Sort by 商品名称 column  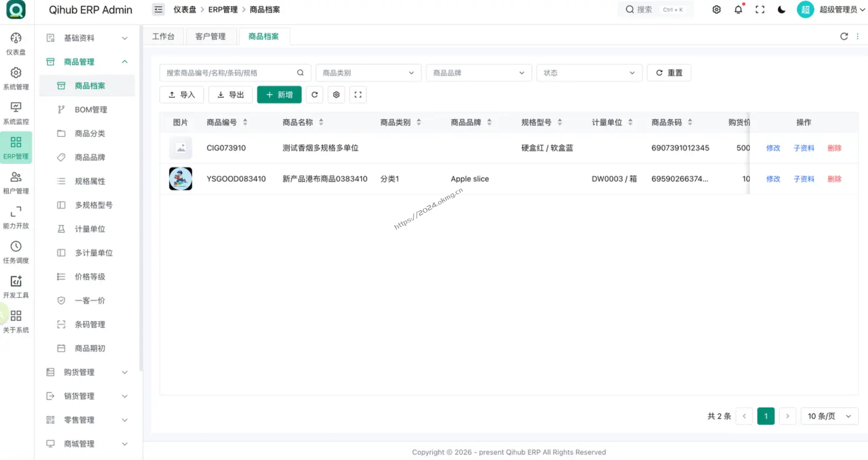(x=321, y=122)
